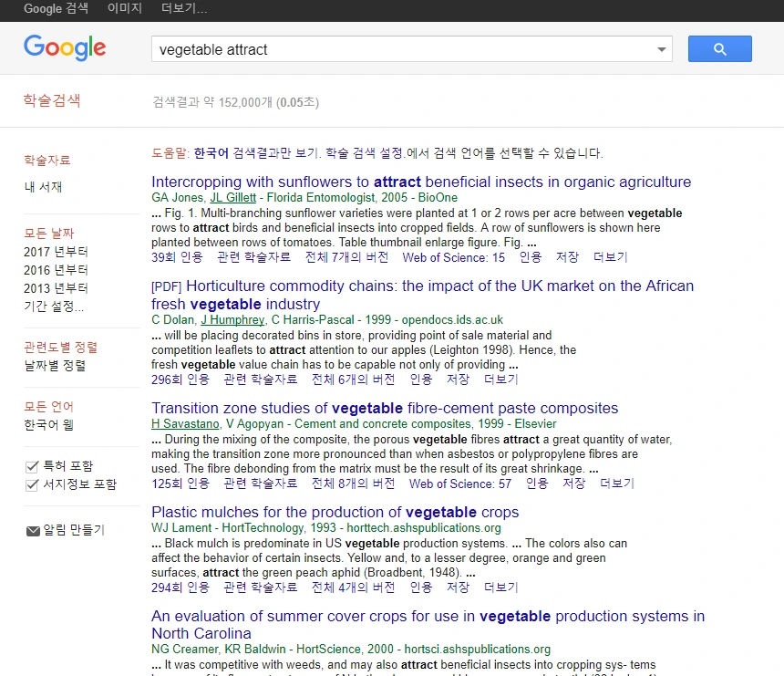This screenshot has width=784, height=676.
Task: Click Web of Science: 57 link
Action: (460, 484)
